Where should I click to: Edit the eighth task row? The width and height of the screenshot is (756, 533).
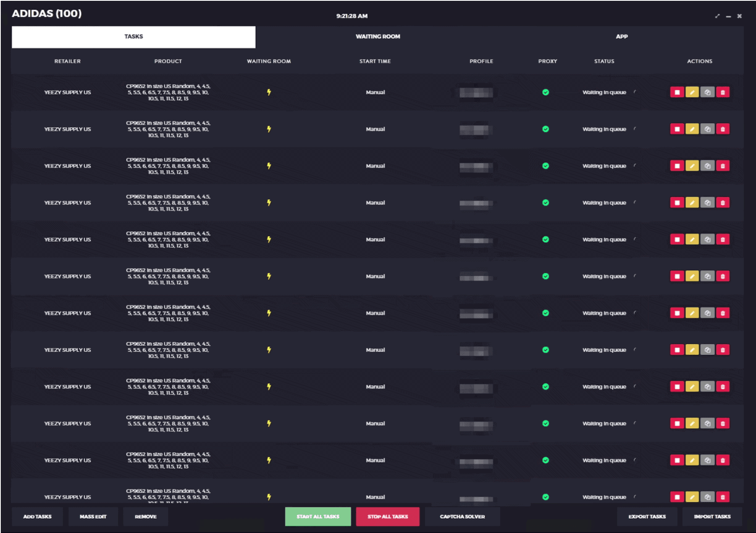coord(692,350)
